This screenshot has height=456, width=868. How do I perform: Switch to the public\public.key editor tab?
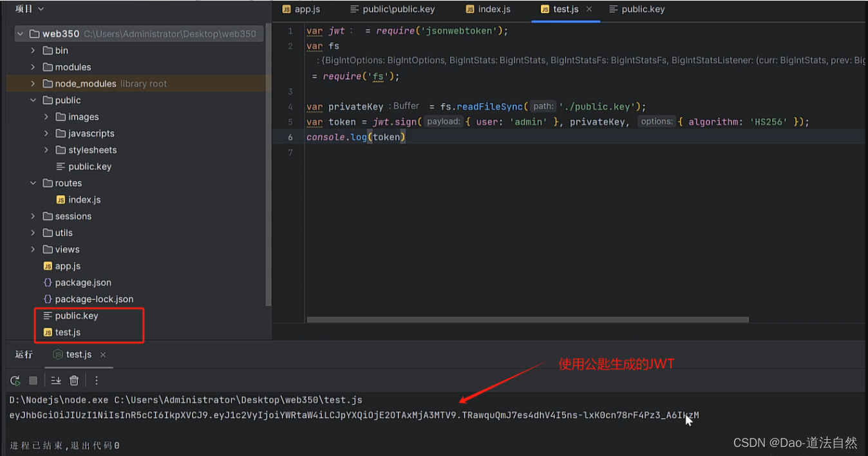point(392,10)
